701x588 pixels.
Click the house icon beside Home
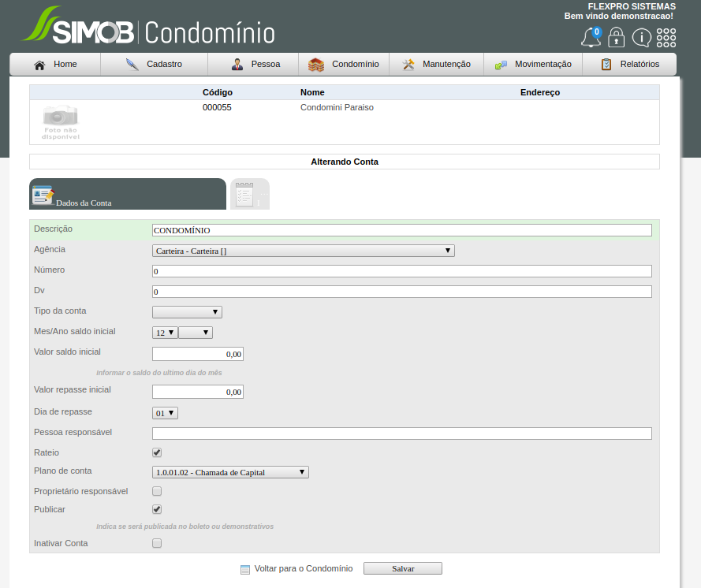(39, 65)
